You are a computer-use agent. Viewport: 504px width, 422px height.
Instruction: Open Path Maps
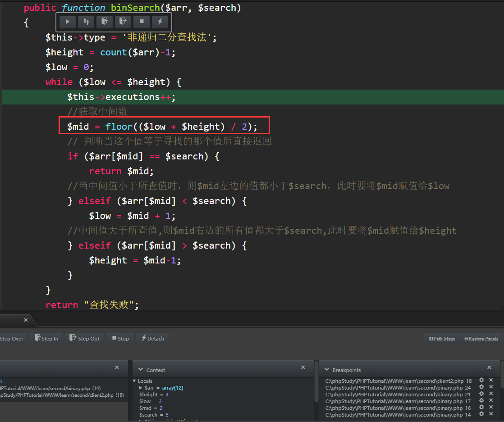(x=442, y=339)
